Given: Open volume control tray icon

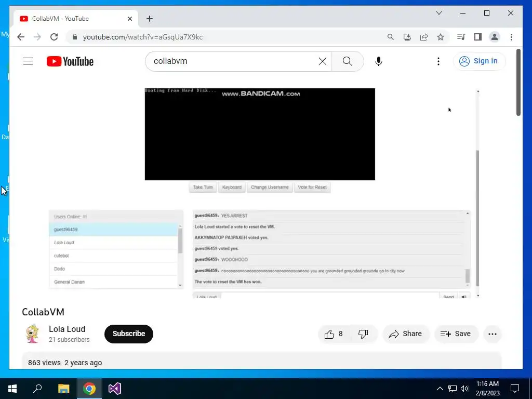Looking at the screenshot, I should click(464, 389).
